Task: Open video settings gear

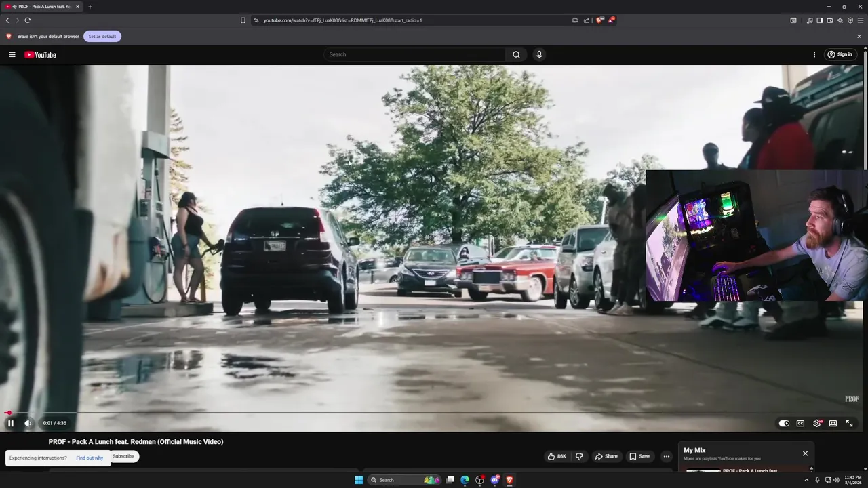Action: 816,423
